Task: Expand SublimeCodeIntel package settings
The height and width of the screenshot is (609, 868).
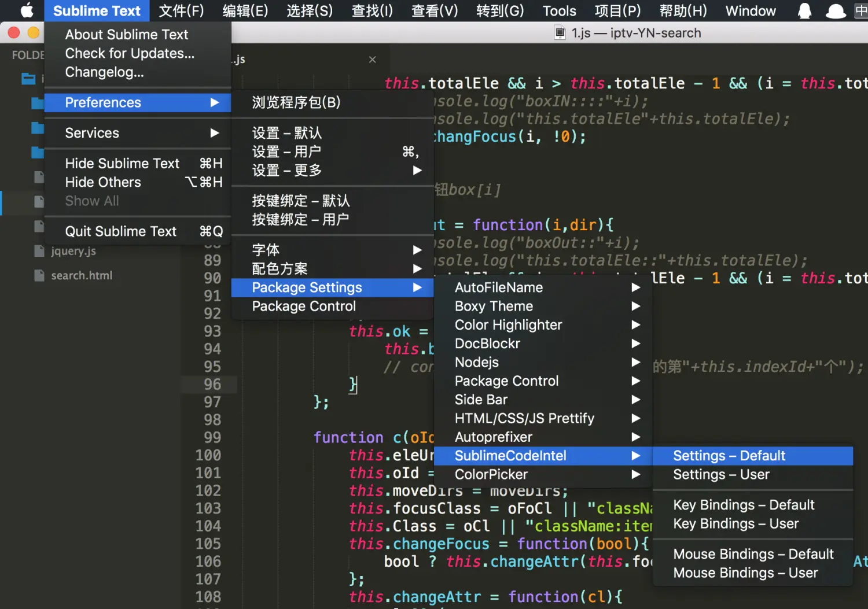Action: (543, 456)
